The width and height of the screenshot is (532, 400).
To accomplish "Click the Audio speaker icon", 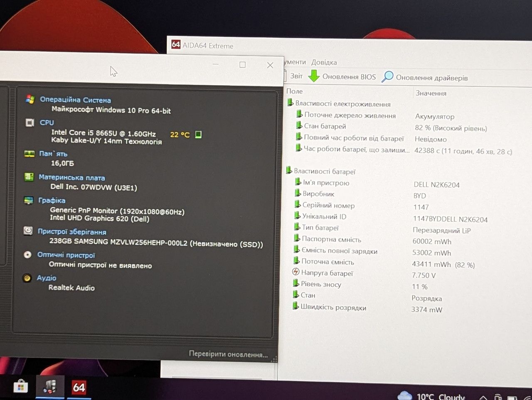I will [x=27, y=278].
